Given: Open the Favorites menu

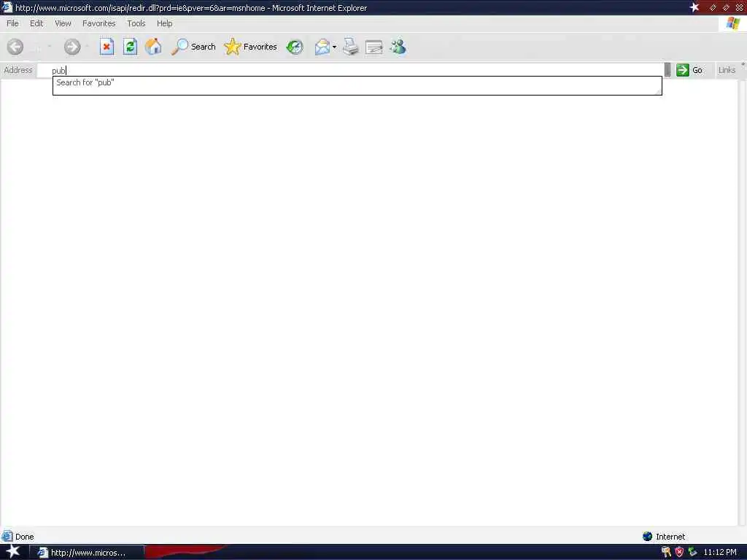Looking at the screenshot, I should coord(98,23).
